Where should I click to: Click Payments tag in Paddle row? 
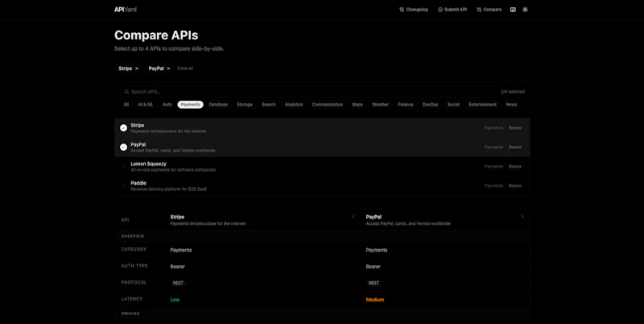point(493,186)
